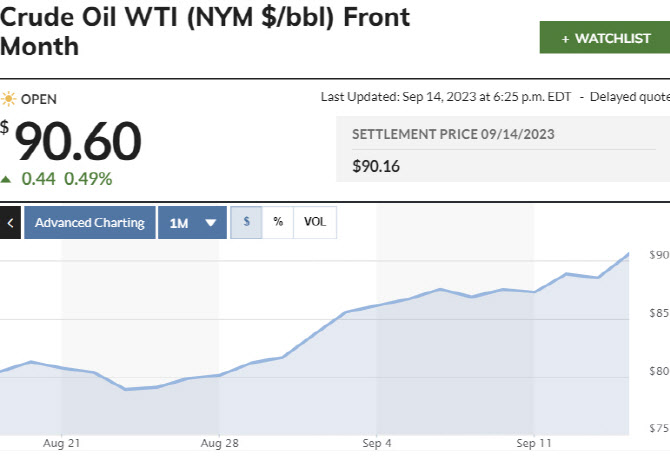Expand the 1M time range dropdown
Viewport: 670px width, 464px height.
pos(191,223)
